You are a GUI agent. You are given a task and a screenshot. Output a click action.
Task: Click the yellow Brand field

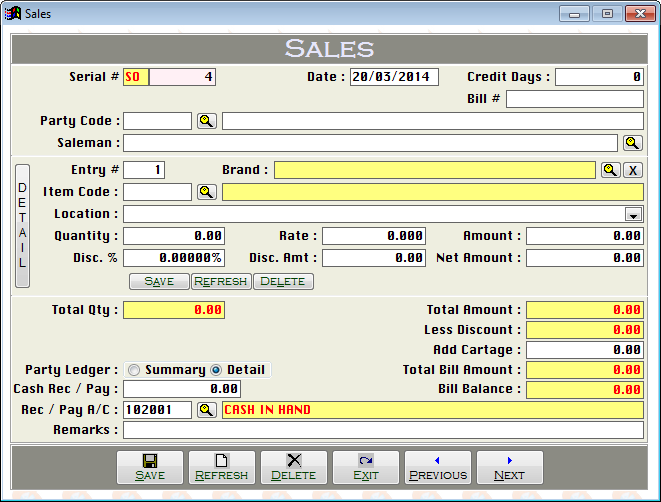point(435,170)
